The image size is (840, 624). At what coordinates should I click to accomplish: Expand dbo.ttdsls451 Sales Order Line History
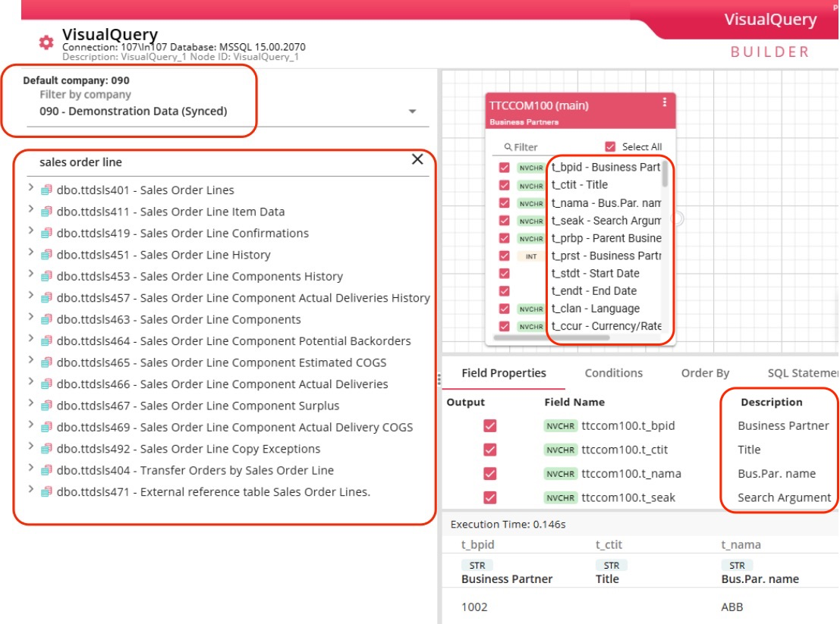(x=30, y=252)
